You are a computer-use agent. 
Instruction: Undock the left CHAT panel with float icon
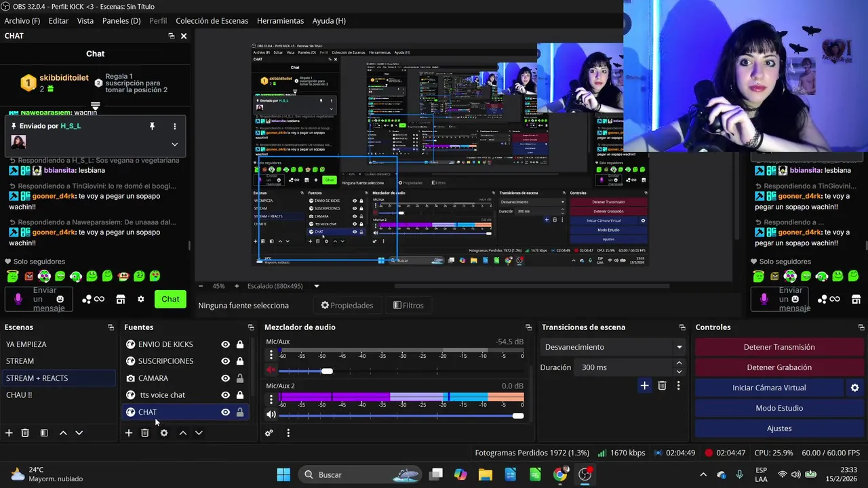coord(172,36)
